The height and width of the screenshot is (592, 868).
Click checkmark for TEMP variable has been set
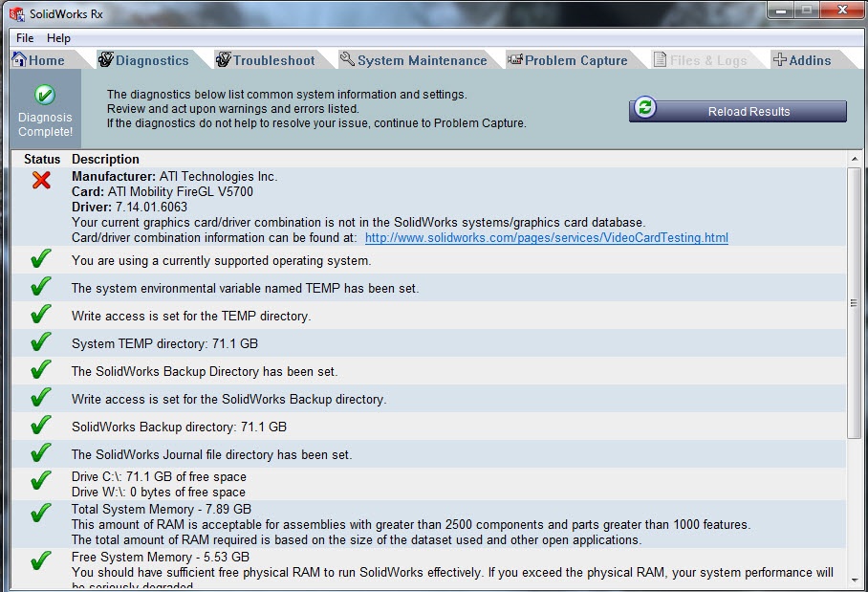(41, 286)
